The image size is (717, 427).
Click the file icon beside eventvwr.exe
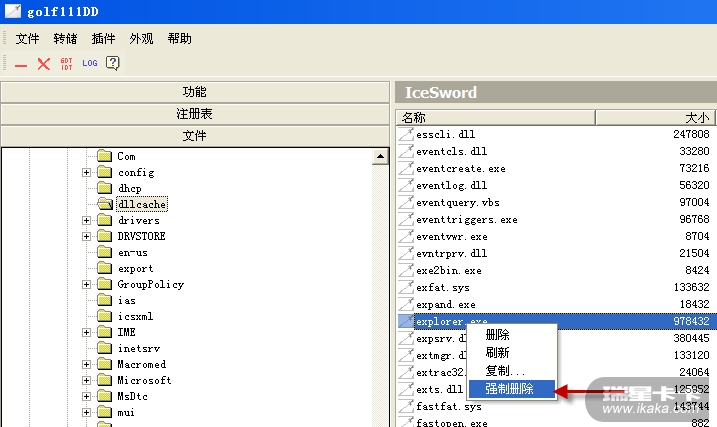pyautogui.click(x=406, y=236)
